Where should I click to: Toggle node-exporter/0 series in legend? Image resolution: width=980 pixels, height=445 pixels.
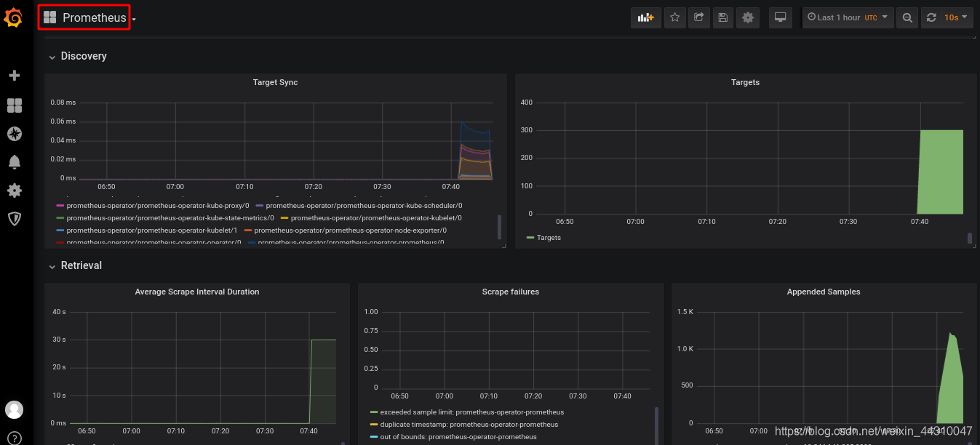click(x=350, y=230)
